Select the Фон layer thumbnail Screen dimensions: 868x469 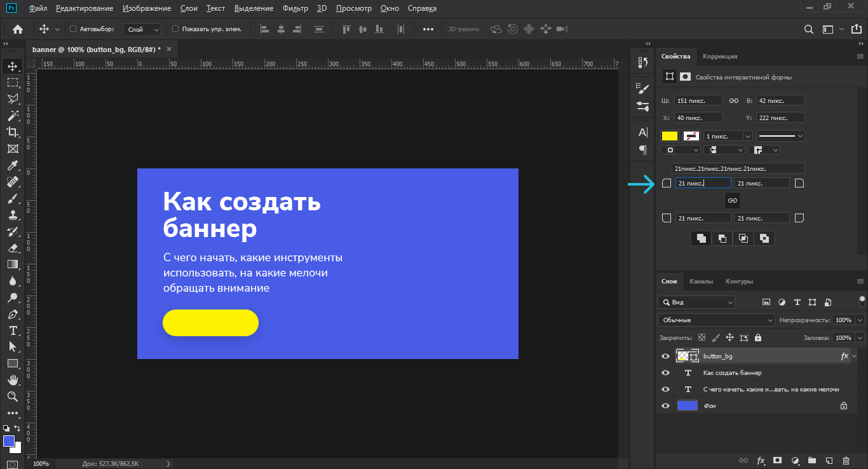click(x=688, y=406)
